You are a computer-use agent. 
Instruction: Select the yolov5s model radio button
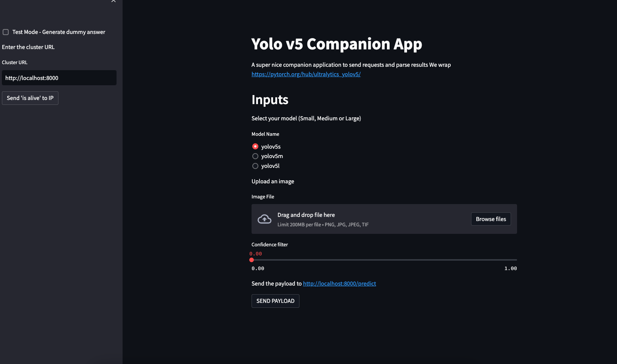255,146
